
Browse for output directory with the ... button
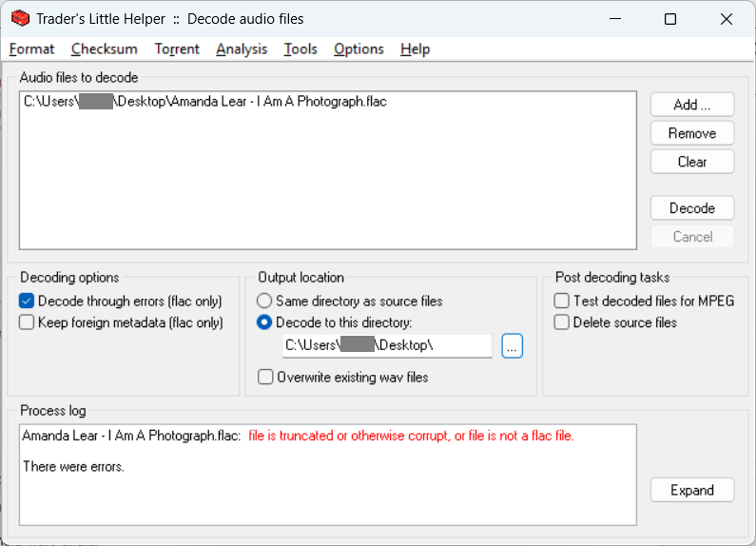(512, 346)
